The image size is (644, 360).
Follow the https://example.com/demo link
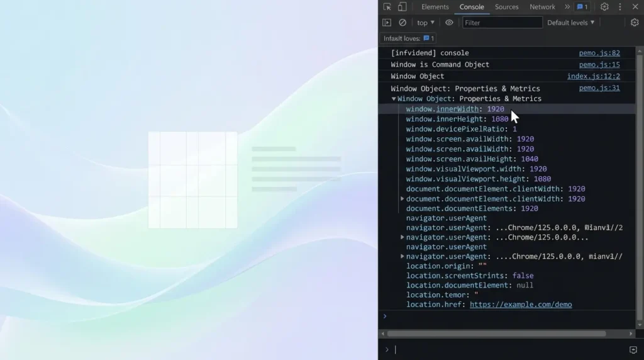520,305
